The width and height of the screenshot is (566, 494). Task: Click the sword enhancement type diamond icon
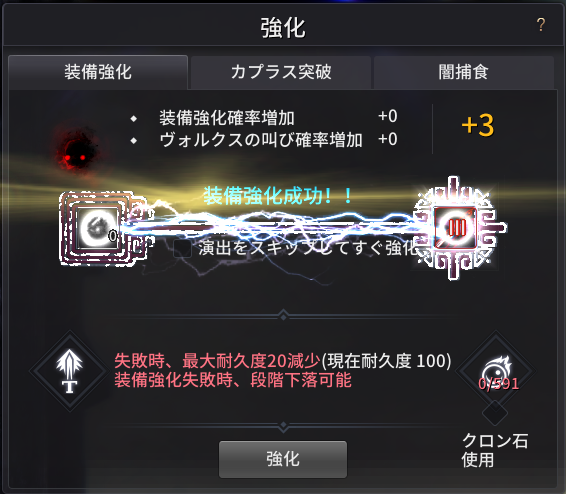(x=70, y=371)
